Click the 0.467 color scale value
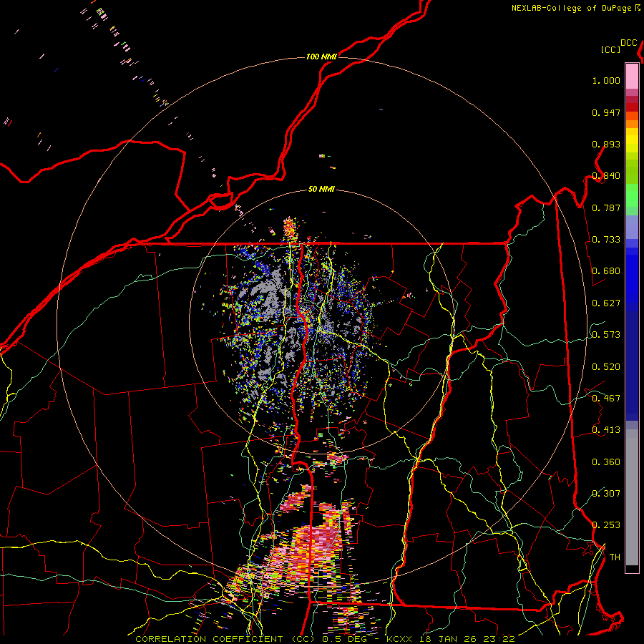 [x=606, y=399]
